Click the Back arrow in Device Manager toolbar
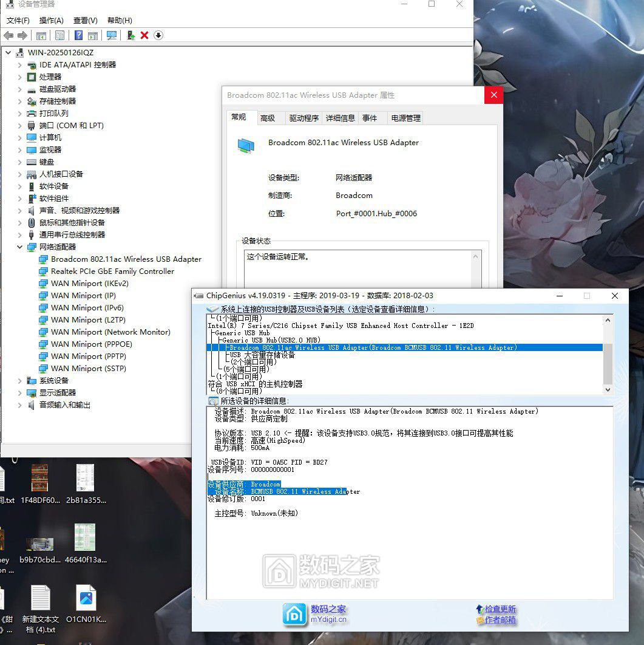The height and width of the screenshot is (645, 644). (8, 35)
